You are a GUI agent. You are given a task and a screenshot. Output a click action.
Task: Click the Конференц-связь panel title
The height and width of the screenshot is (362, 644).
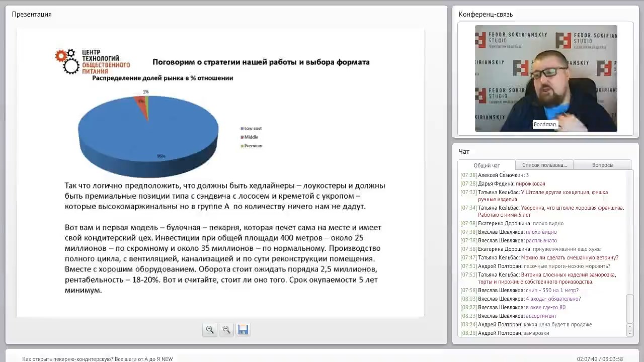(486, 14)
